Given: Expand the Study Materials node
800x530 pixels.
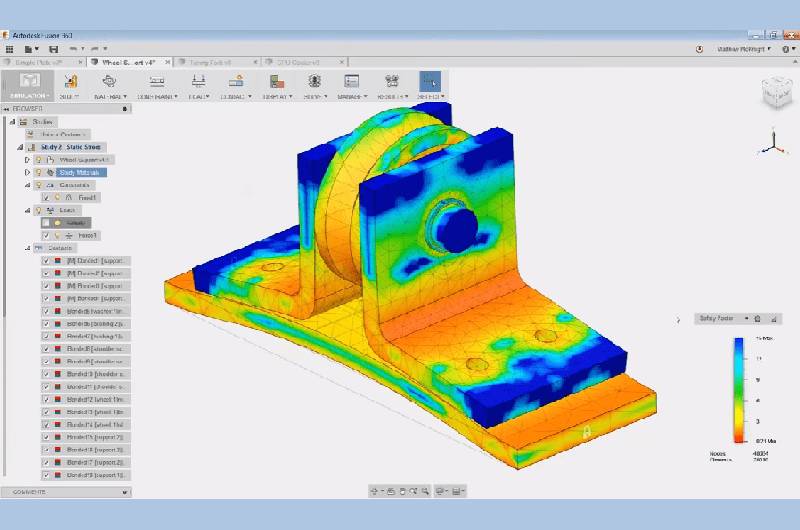Looking at the screenshot, I should (x=28, y=172).
